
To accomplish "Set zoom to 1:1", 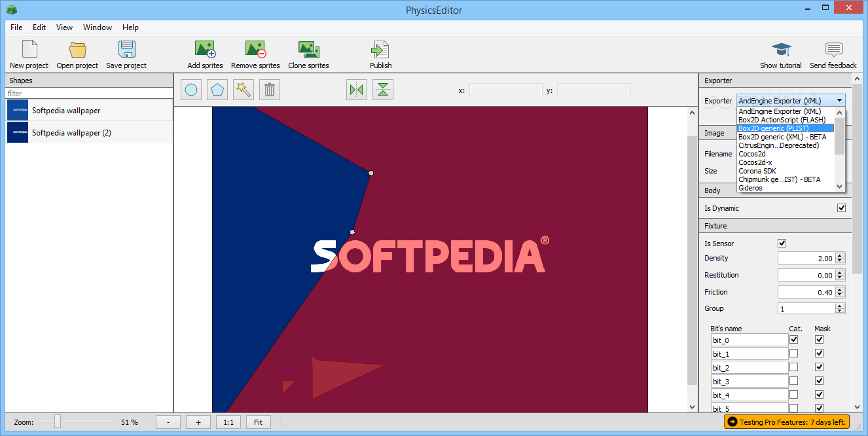I will pos(228,422).
